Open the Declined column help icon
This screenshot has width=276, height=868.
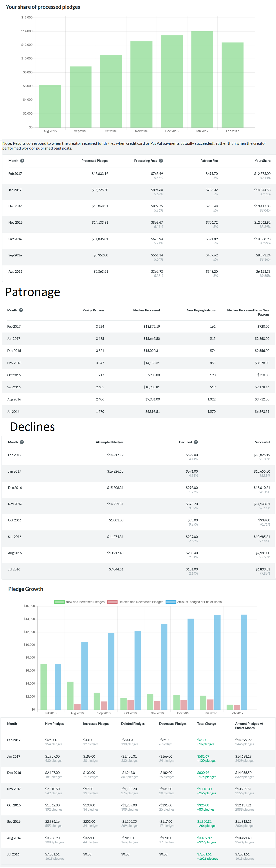click(196, 442)
